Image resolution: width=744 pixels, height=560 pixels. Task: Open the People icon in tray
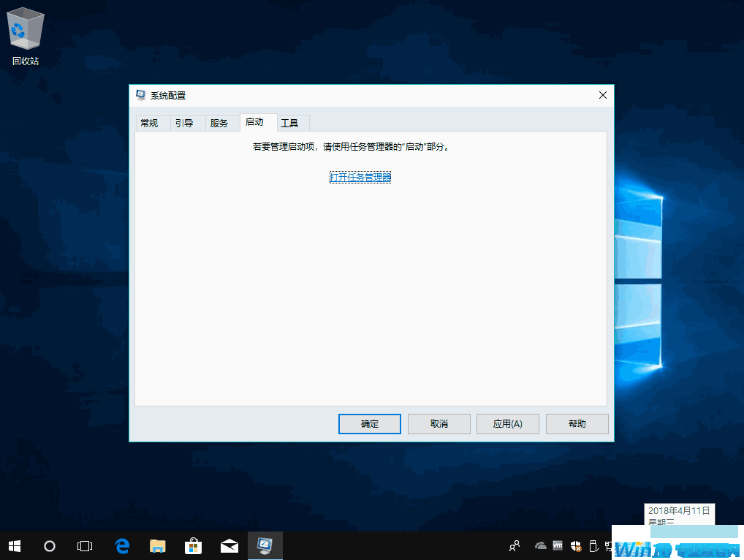click(x=515, y=545)
